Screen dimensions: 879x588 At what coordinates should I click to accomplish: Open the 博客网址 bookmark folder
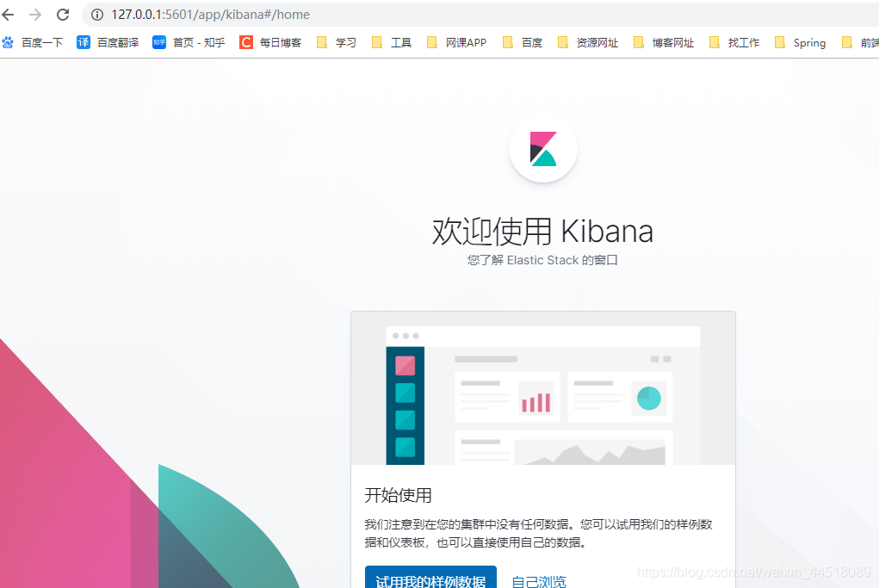[663, 42]
